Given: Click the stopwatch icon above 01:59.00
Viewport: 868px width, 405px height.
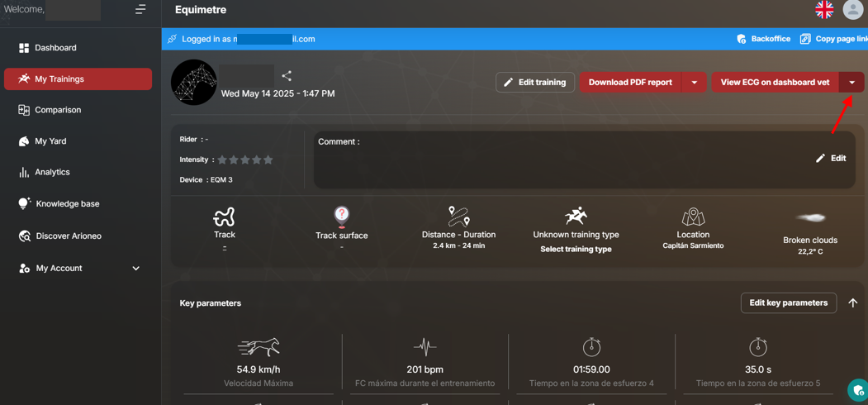Looking at the screenshot, I should tap(591, 347).
